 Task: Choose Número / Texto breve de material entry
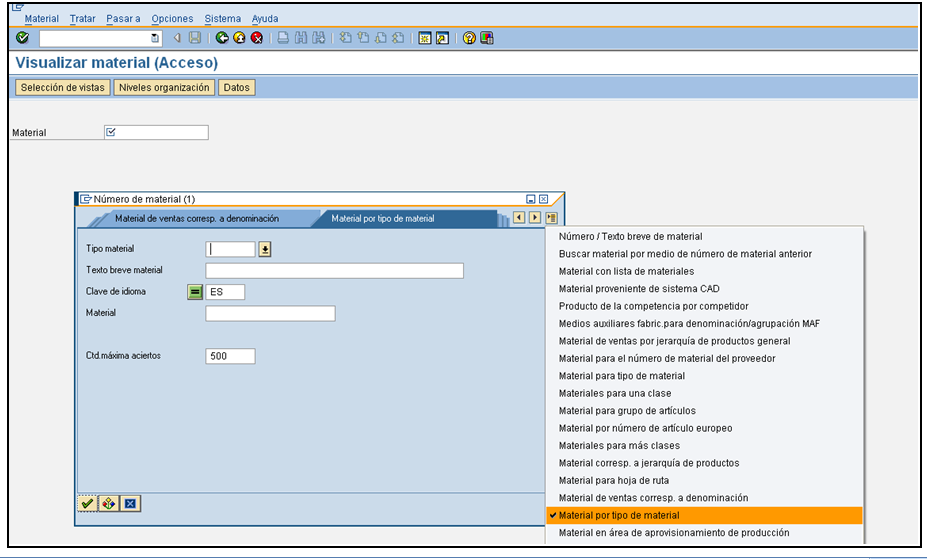[x=704, y=236]
